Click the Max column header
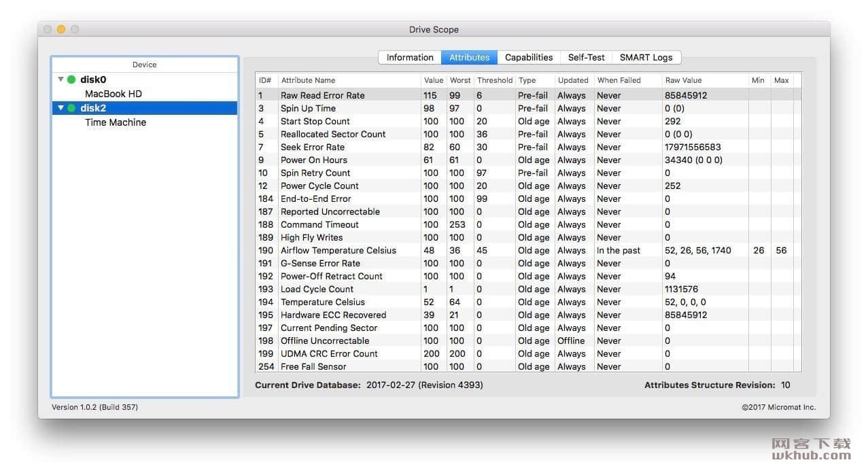The image size is (868, 473). 782,80
